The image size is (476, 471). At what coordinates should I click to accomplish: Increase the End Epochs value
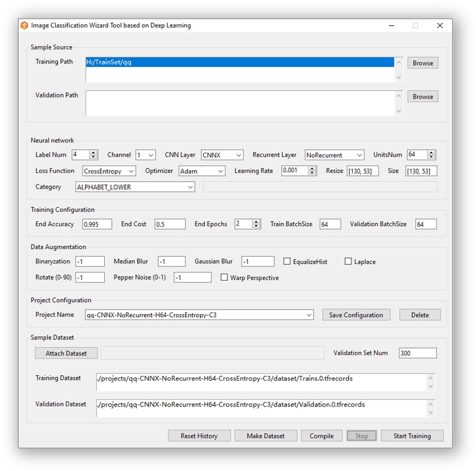256,222
